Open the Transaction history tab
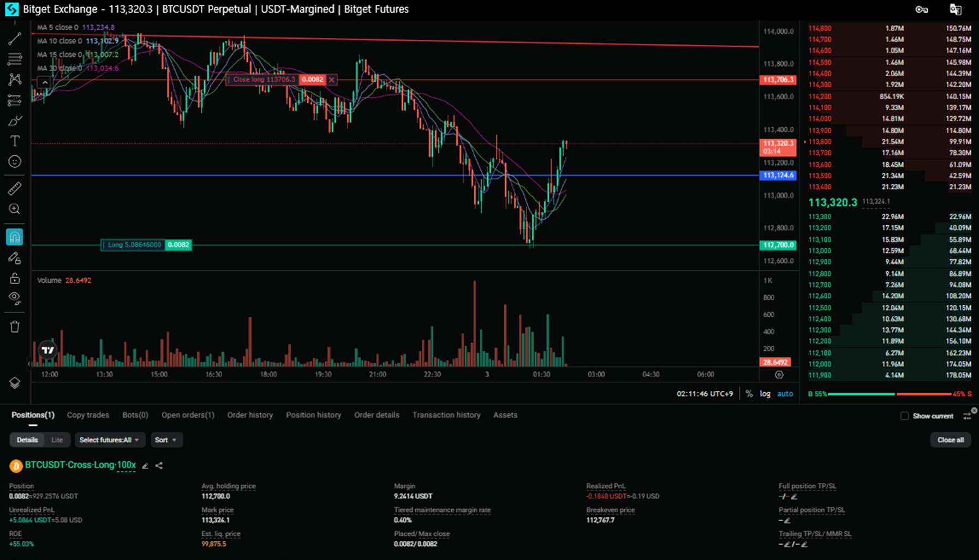The height and width of the screenshot is (560, 979). 446,415
